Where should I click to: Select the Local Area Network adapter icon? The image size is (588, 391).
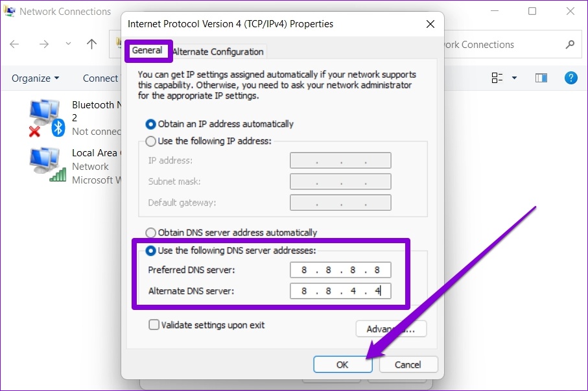tap(47, 165)
